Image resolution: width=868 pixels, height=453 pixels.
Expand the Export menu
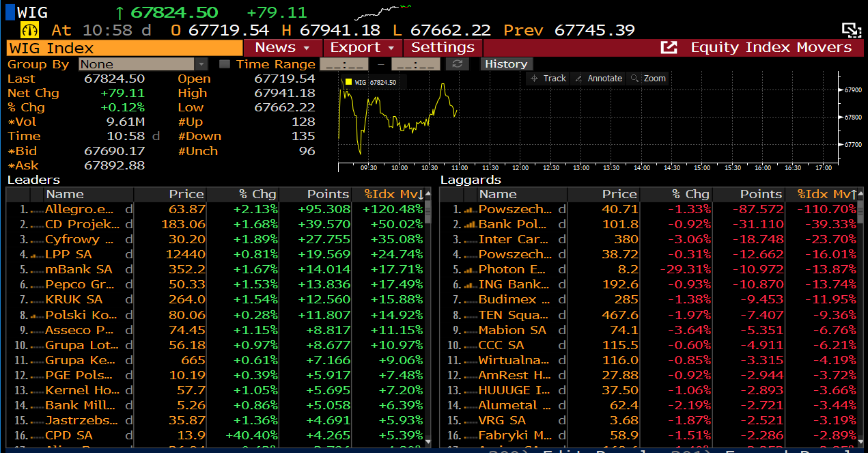pos(363,48)
